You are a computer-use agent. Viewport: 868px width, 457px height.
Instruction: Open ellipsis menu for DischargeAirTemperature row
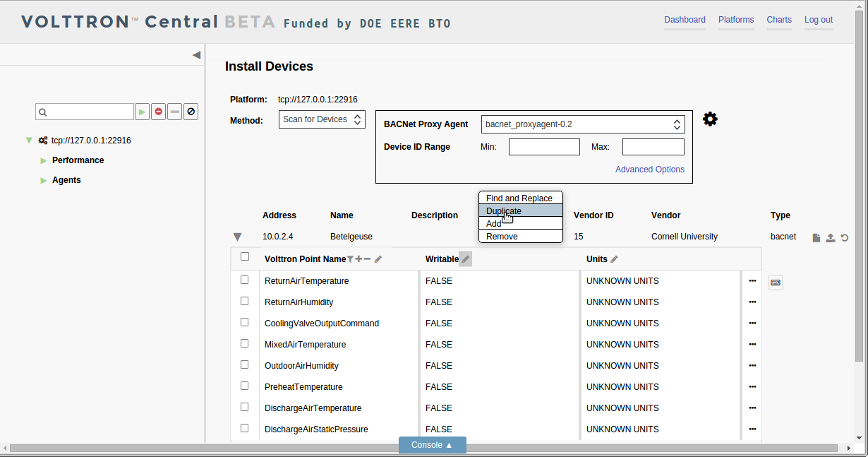click(x=752, y=408)
